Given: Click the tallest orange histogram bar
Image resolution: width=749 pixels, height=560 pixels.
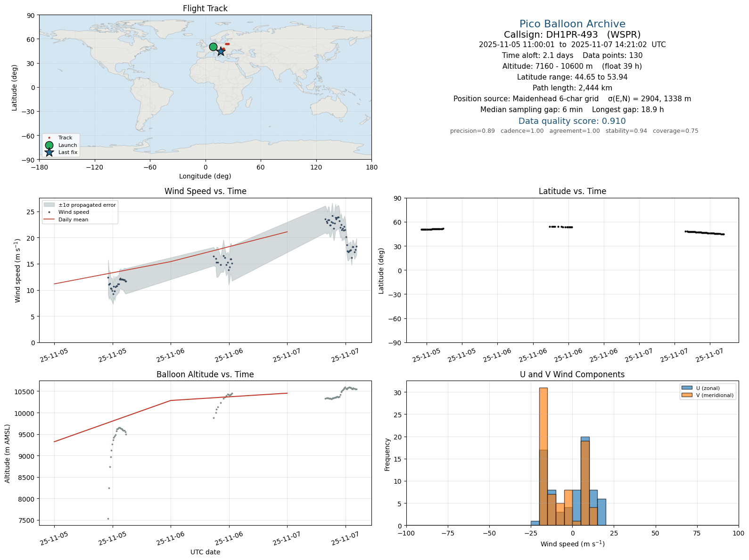Looking at the screenshot, I should [x=543, y=456].
